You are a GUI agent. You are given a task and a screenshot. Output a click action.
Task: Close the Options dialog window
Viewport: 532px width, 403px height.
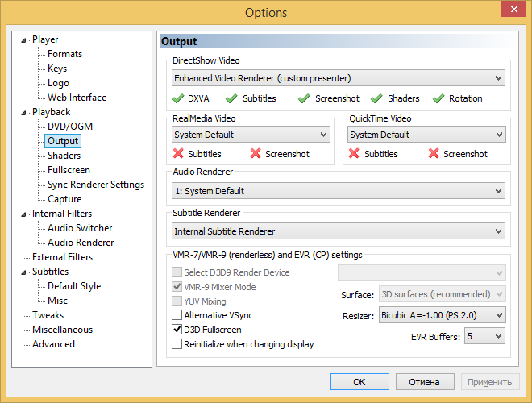coord(509,10)
